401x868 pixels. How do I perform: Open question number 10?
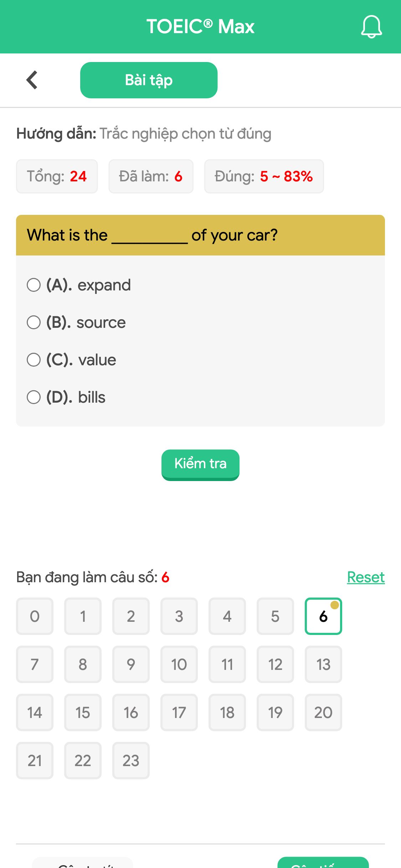(179, 664)
